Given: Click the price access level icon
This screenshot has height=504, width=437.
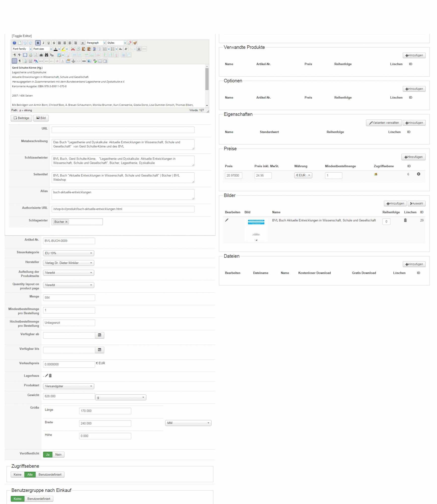Looking at the screenshot, I should (376, 174).
